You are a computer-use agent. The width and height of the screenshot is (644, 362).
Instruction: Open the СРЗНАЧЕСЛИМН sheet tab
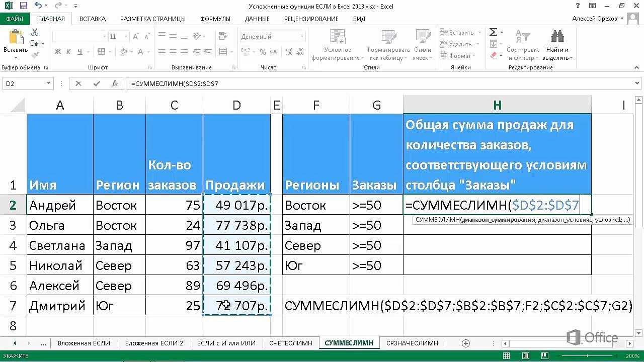412,343
